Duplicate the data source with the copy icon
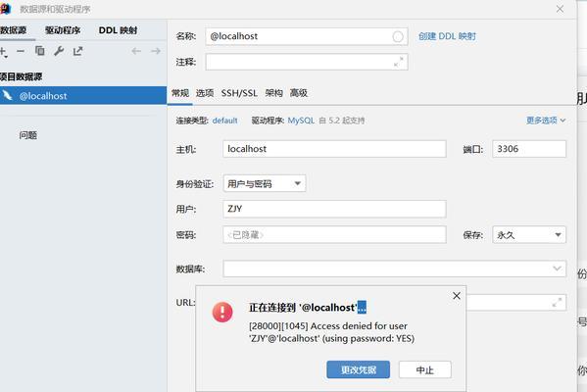587x392 pixels. point(39,51)
